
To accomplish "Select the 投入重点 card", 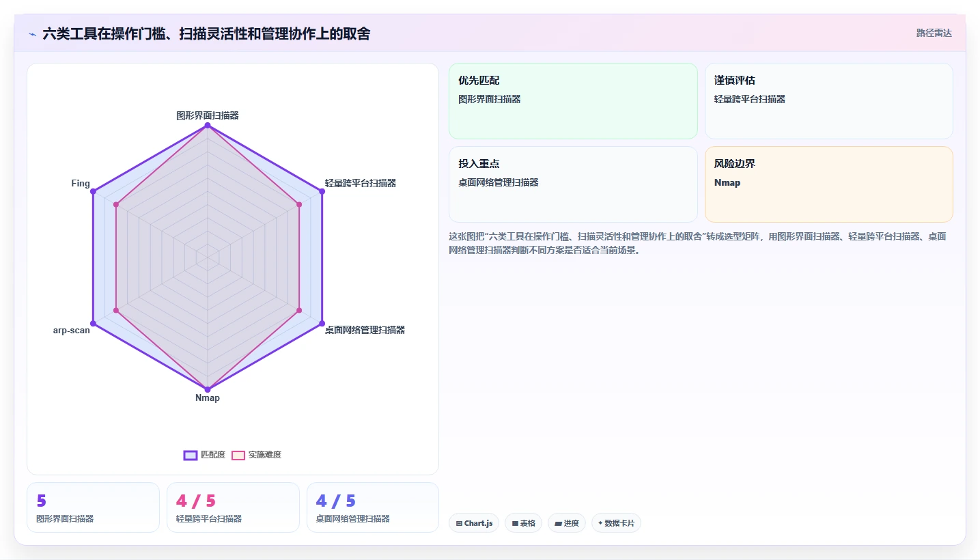I will pyautogui.click(x=573, y=184).
